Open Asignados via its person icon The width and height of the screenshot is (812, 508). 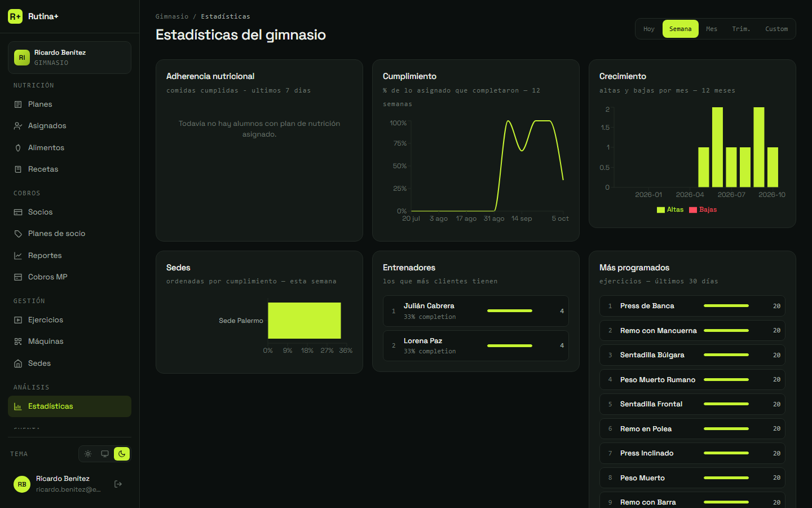pyautogui.click(x=18, y=126)
